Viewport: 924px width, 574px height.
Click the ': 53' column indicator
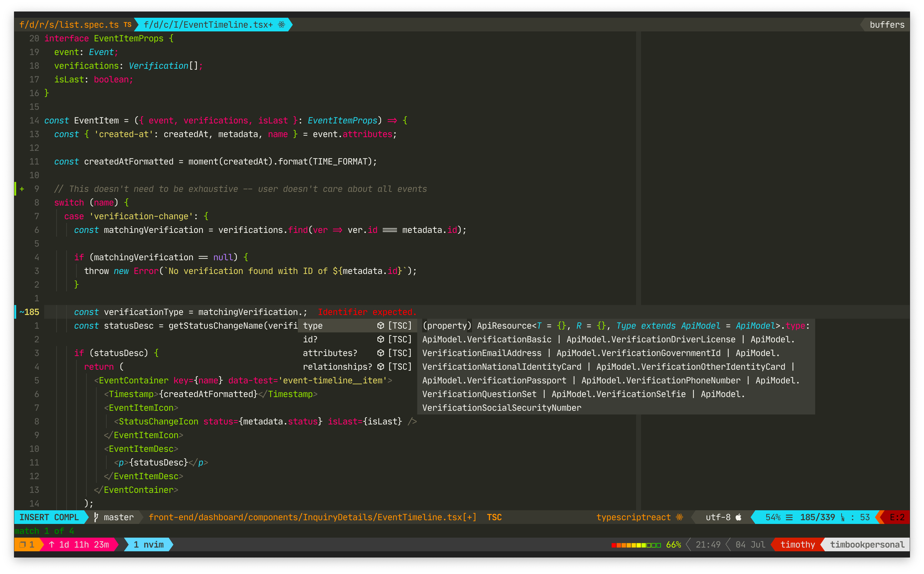pyautogui.click(x=860, y=517)
